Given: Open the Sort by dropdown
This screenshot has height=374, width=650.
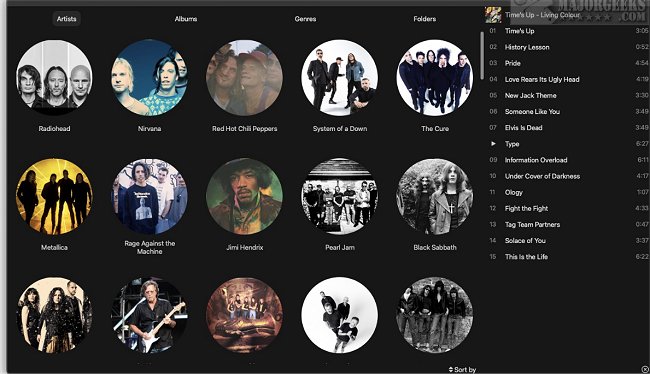Looking at the screenshot, I should click(462, 369).
